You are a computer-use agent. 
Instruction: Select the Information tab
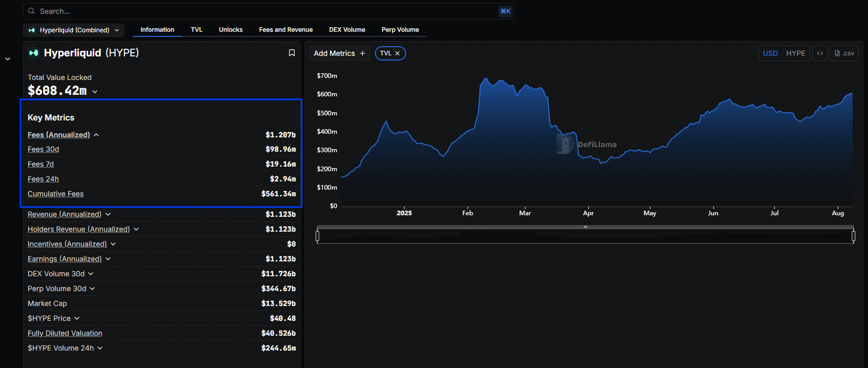157,30
